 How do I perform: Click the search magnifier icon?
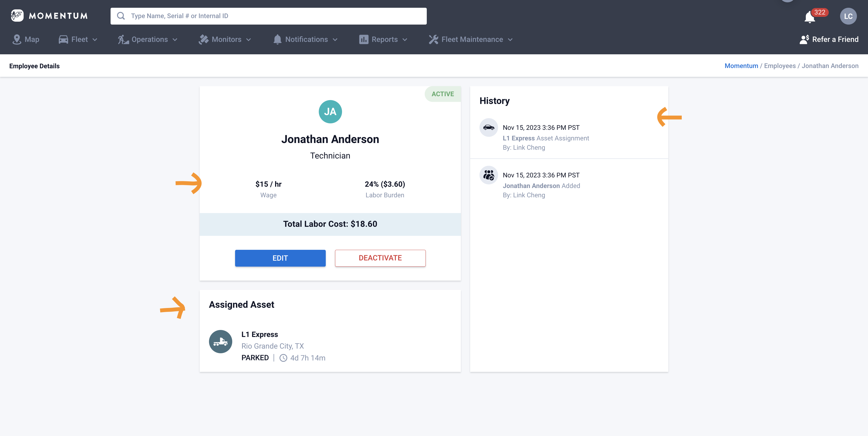pos(121,16)
